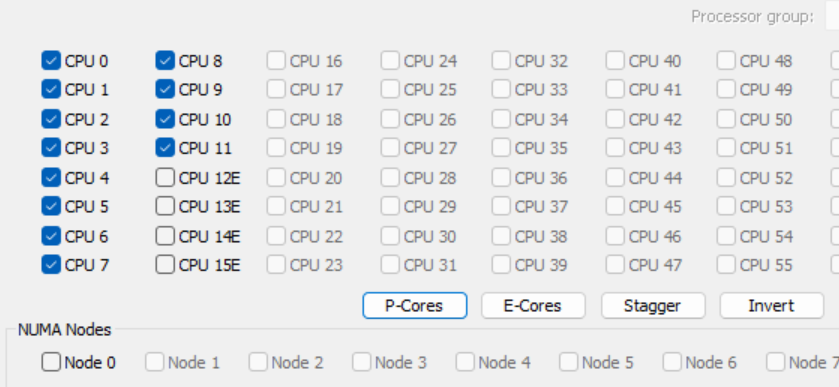Click the NUMA Nodes group label
This screenshot has height=387, width=839.
tap(65, 330)
